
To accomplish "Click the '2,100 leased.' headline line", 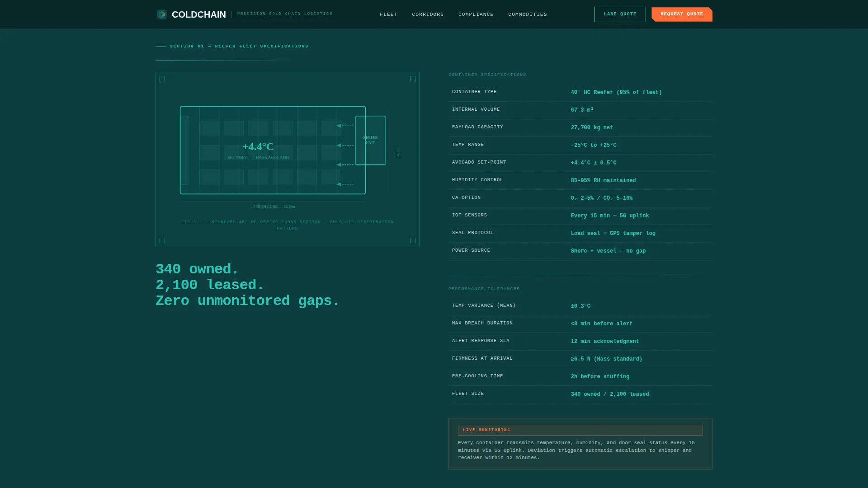I will (x=210, y=285).
